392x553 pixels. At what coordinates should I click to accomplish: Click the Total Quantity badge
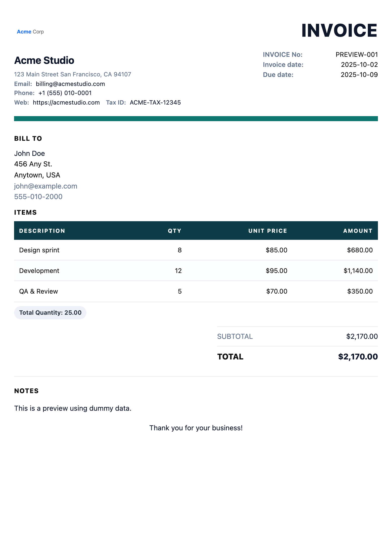point(50,313)
